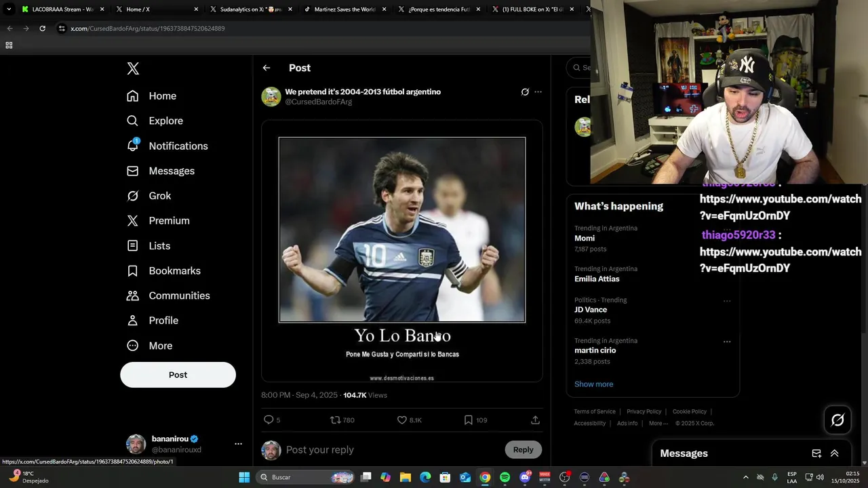
Task: Go back using the Post back arrow
Action: coord(267,68)
